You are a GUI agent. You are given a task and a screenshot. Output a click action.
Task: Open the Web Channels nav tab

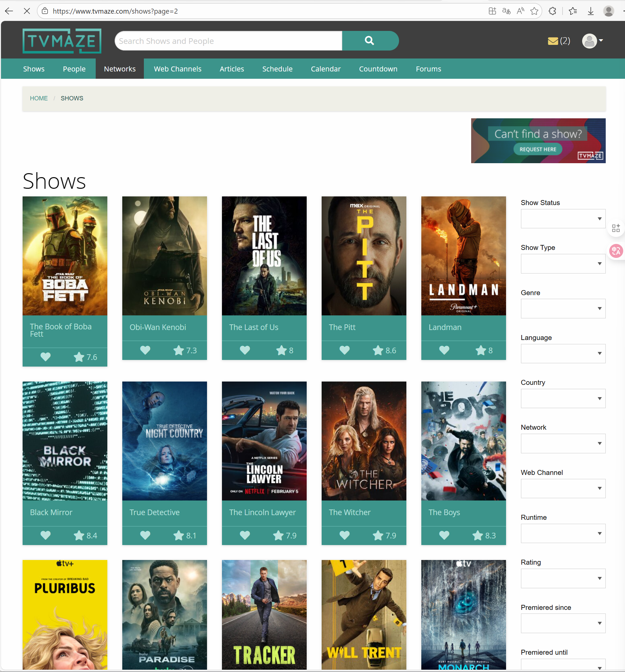click(x=177, y=68)
